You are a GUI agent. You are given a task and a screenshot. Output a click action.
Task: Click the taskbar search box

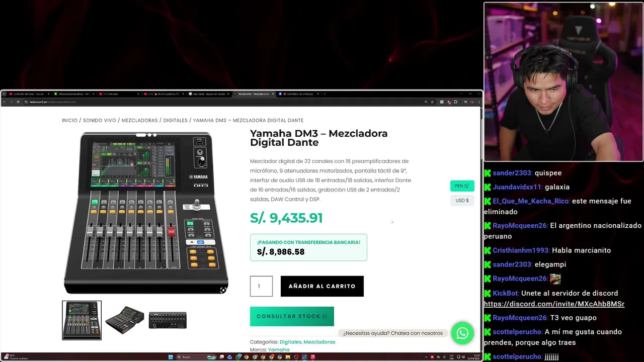click(x=196, y=357)
